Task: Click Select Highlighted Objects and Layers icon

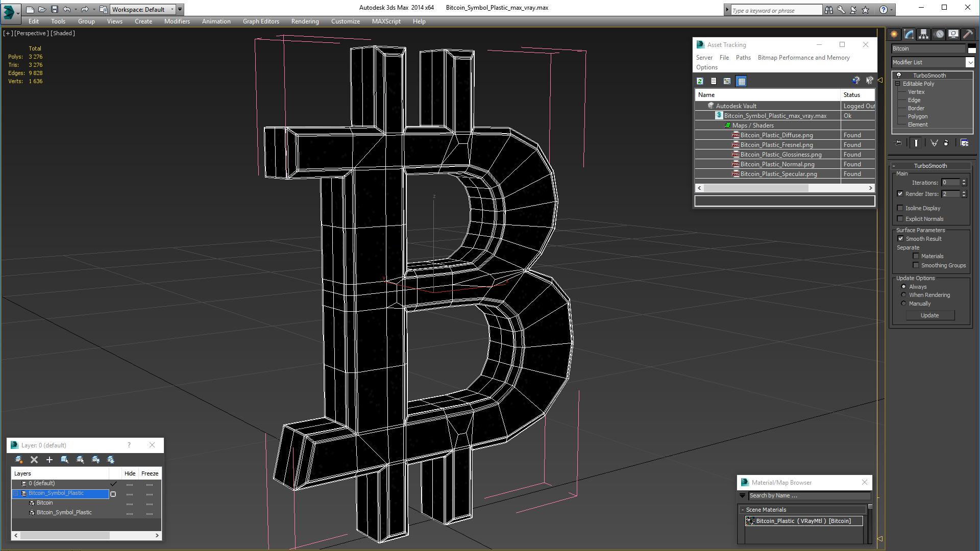Action: [x=65, y=460]
